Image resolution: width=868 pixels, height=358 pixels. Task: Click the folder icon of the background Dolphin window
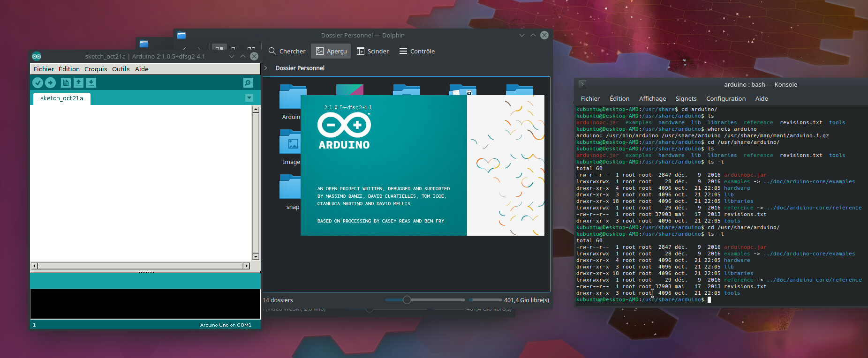click(x=144, y=44)
